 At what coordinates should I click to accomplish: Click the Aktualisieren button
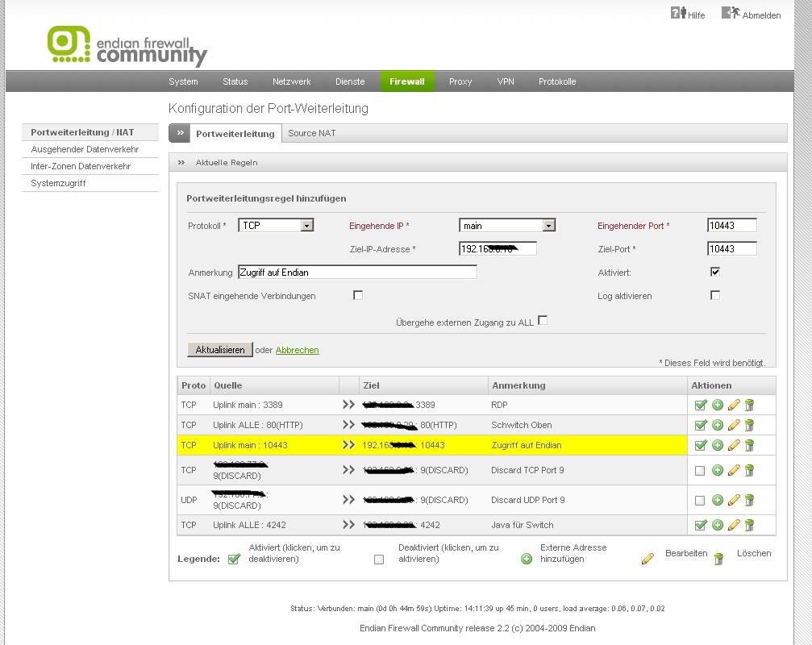[220, 349]
